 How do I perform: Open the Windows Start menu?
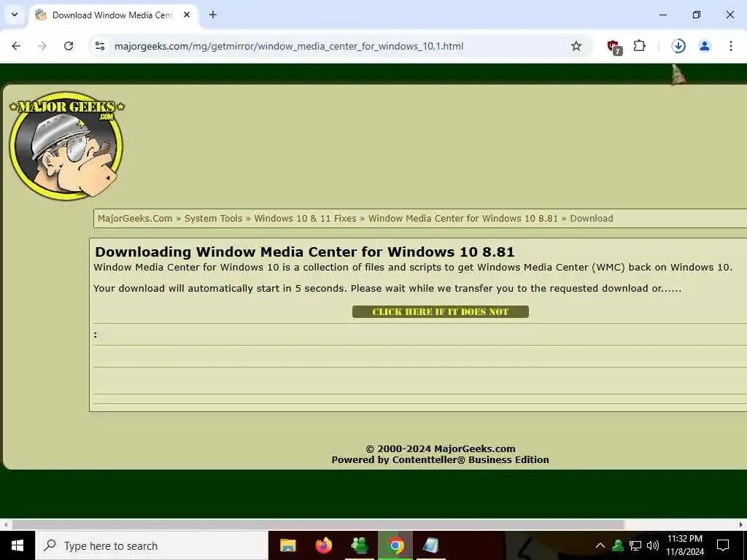[18, 545]
